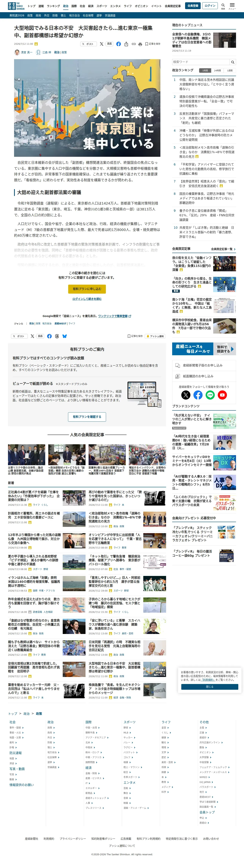Open the hamburger menu icon
Screen dimensions: 244x868
(232, 6)
